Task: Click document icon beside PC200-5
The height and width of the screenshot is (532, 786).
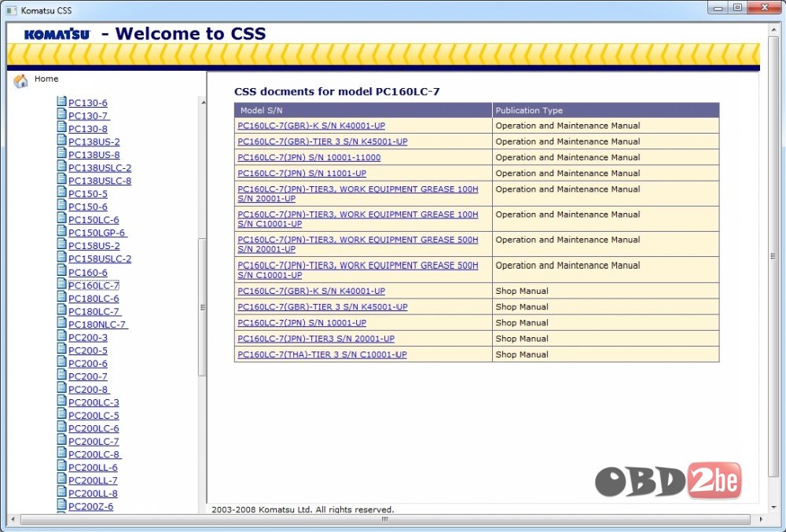Action: pos(61,349)
